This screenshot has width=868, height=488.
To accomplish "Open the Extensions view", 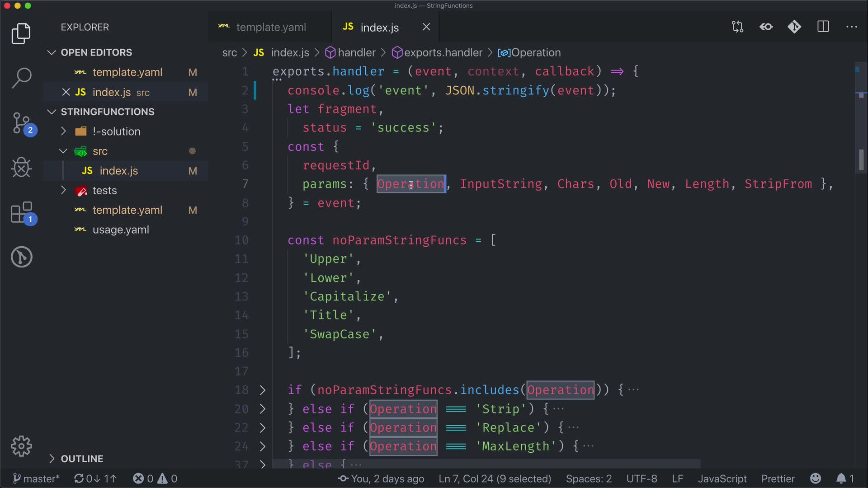I will (21, 212).
